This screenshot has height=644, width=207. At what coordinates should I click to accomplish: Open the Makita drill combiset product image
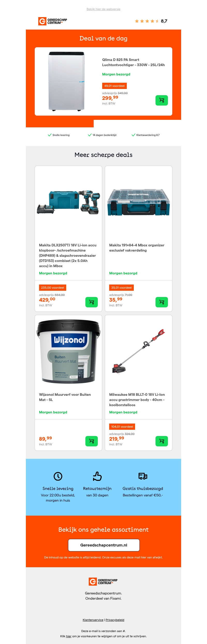(69, 202)
